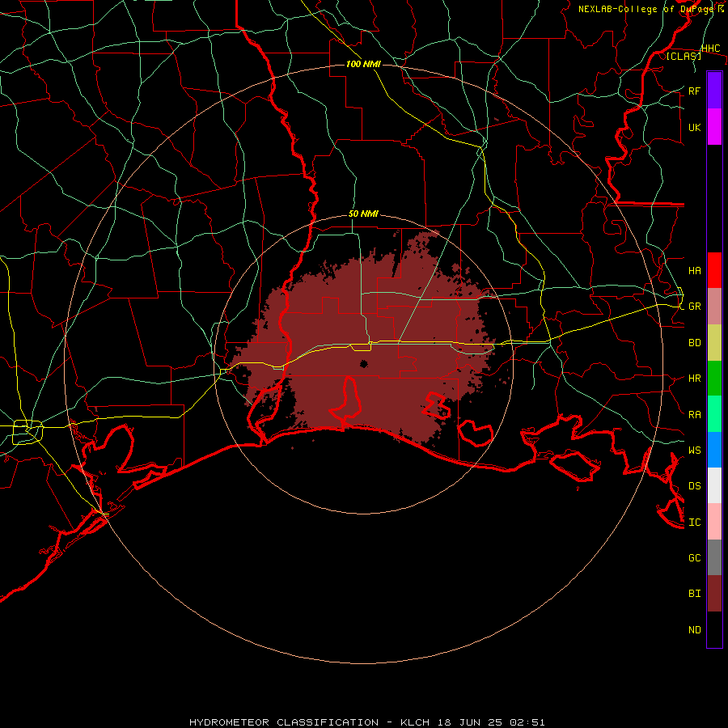Click the "HR" legend label
The height and width of the screenshot is (728, 728).
(x=695, y=379)
